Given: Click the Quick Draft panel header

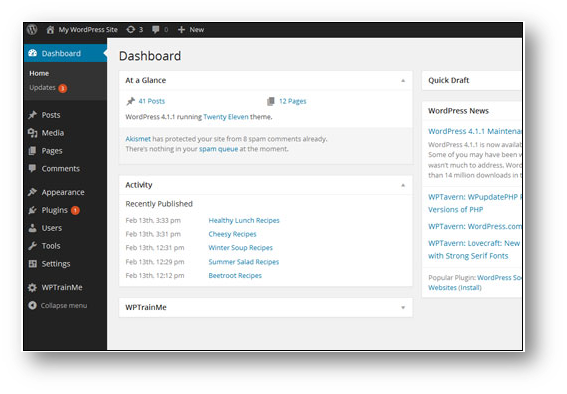Looking at the screenshot, I should click(x=472, y=80).
